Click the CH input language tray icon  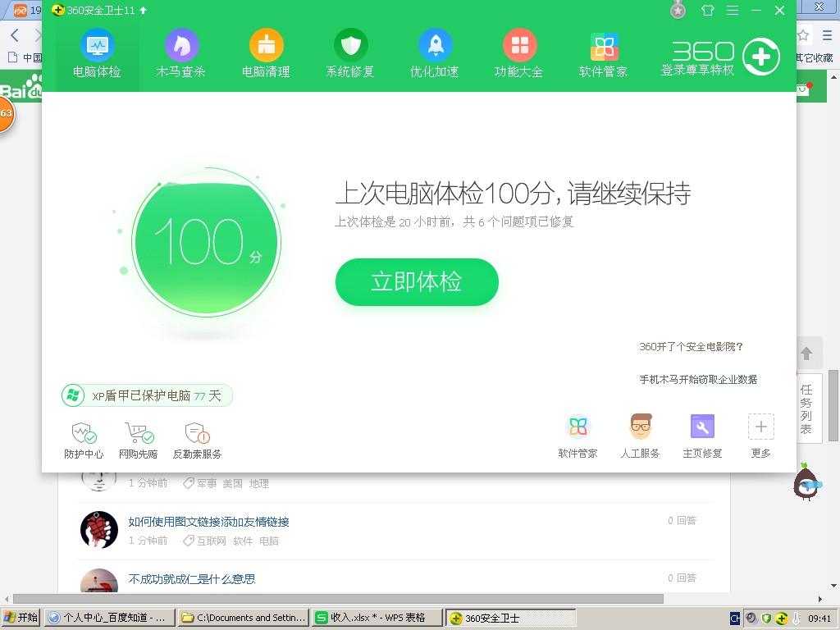[x=735, y=619]
